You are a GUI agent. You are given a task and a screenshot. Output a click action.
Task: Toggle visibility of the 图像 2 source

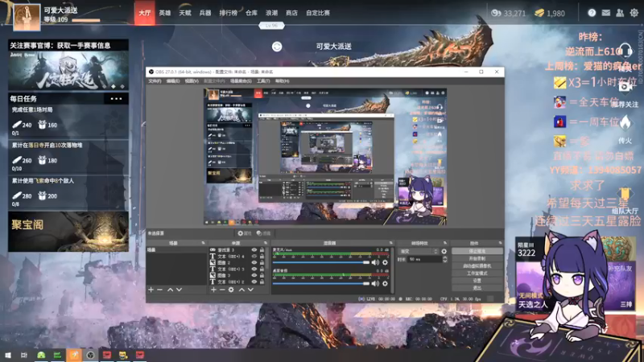(254, 263)
